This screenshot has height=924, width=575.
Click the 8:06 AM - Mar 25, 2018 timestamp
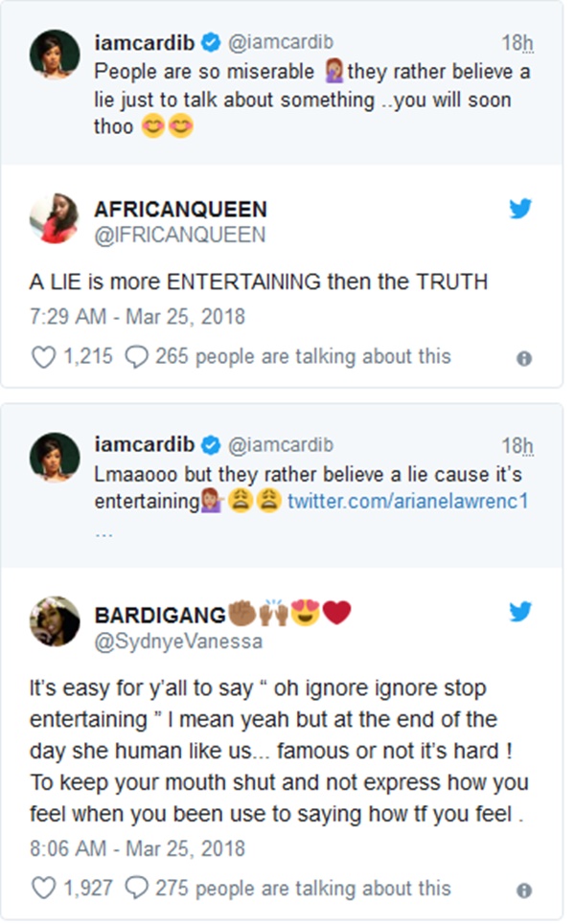coord(136,848)
